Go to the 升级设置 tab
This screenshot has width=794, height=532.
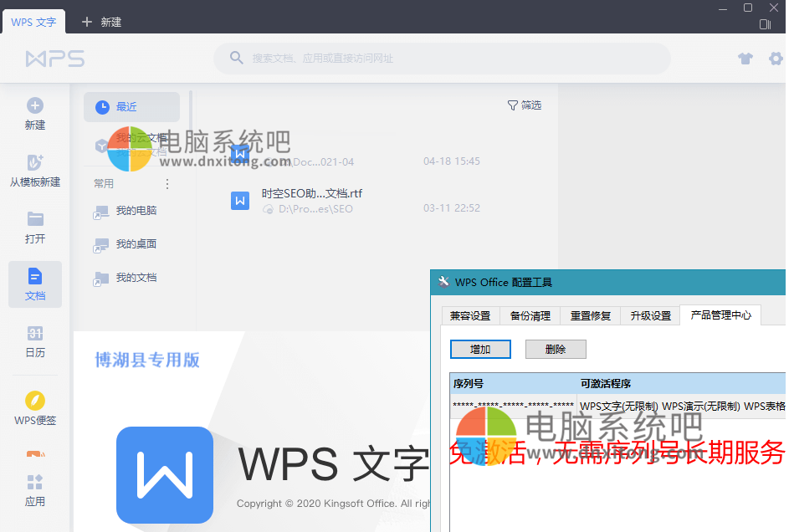651,316
